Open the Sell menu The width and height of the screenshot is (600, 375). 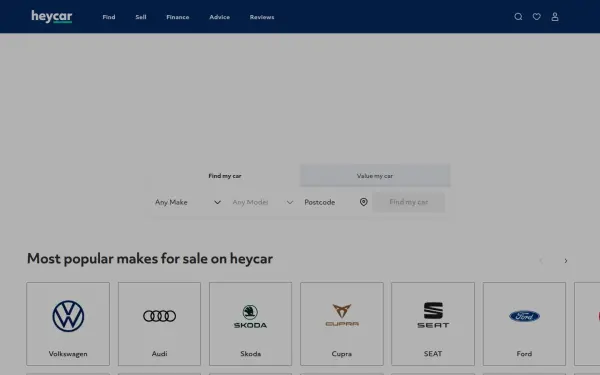click(x=141, y=17)
